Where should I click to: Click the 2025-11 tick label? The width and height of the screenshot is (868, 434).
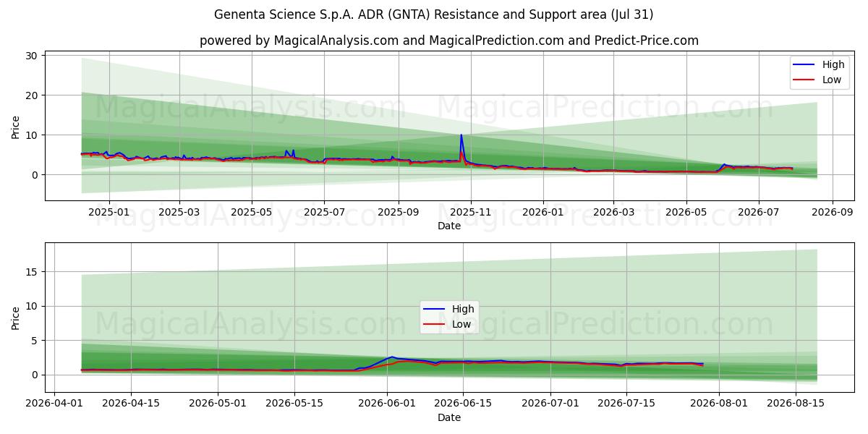click(471, 212)
